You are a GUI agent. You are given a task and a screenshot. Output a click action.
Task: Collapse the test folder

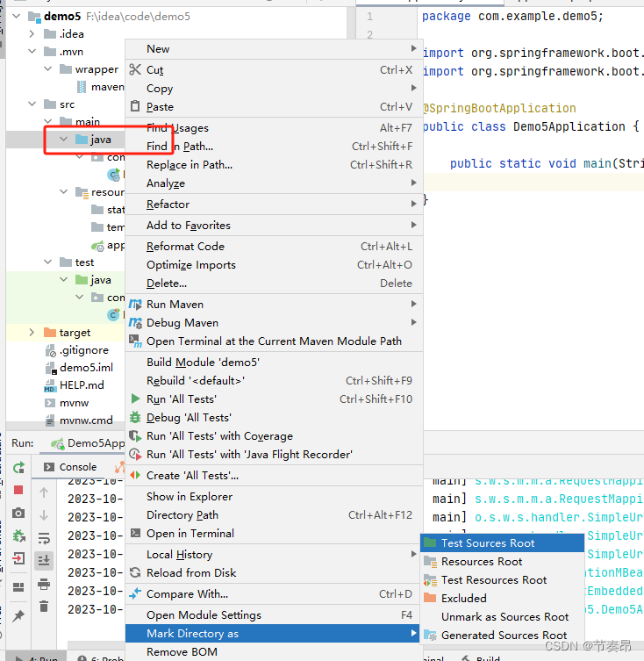pos(48,262)
